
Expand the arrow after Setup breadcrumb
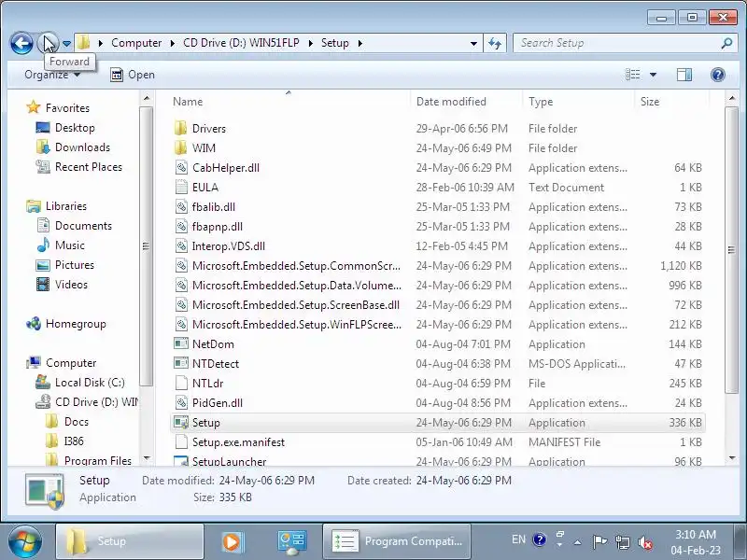coord(360,43)
